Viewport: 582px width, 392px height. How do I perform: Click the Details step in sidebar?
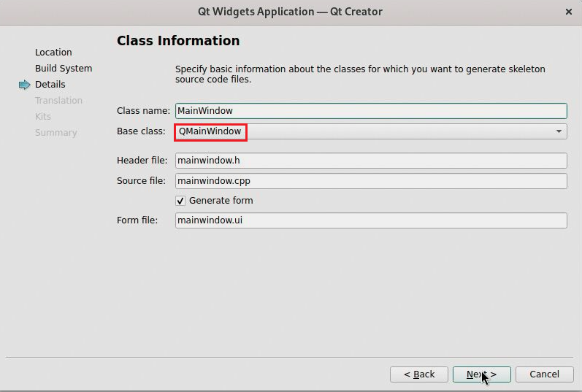(50, 85)
